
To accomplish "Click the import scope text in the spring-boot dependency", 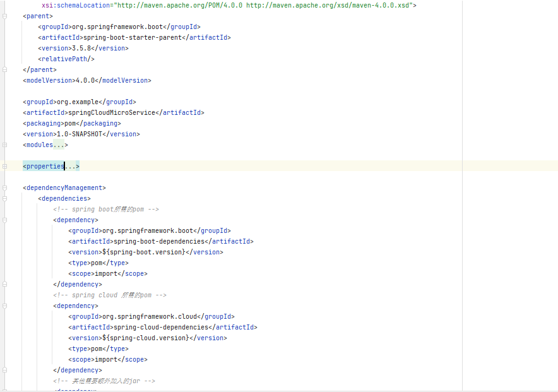I will [x=105, y=273].
